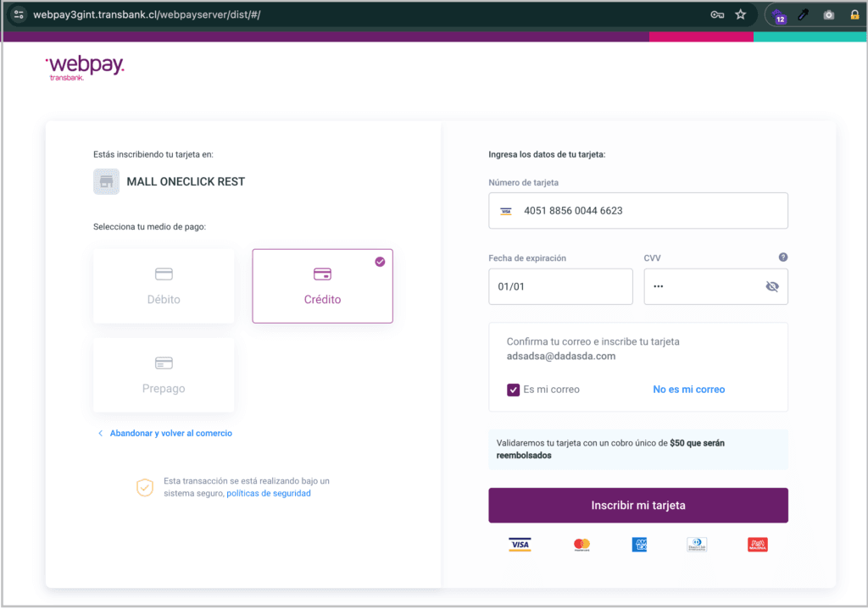Click the browser bookmark star icon
Viewport: 868px width, 609px height.
coord(740,14)
